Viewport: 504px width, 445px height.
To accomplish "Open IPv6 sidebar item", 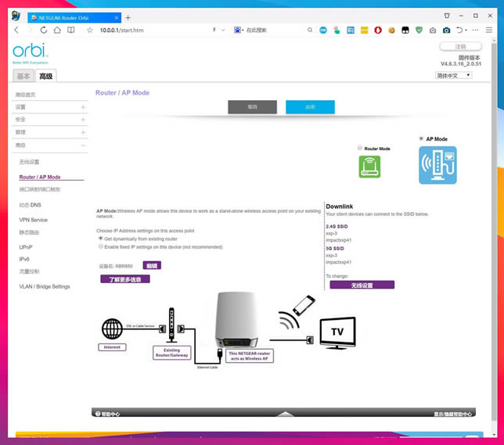I will 24,259.
